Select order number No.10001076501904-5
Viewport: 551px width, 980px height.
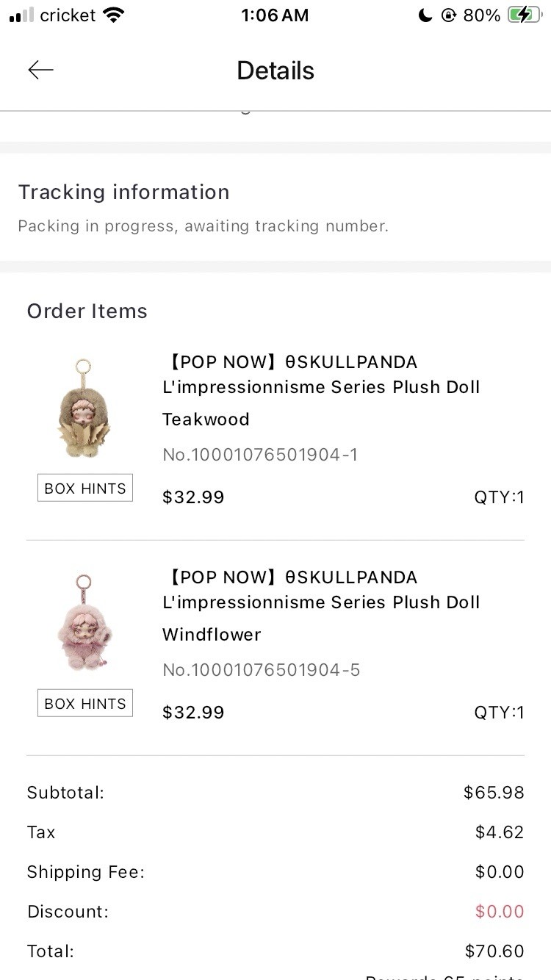coord(261,670)
